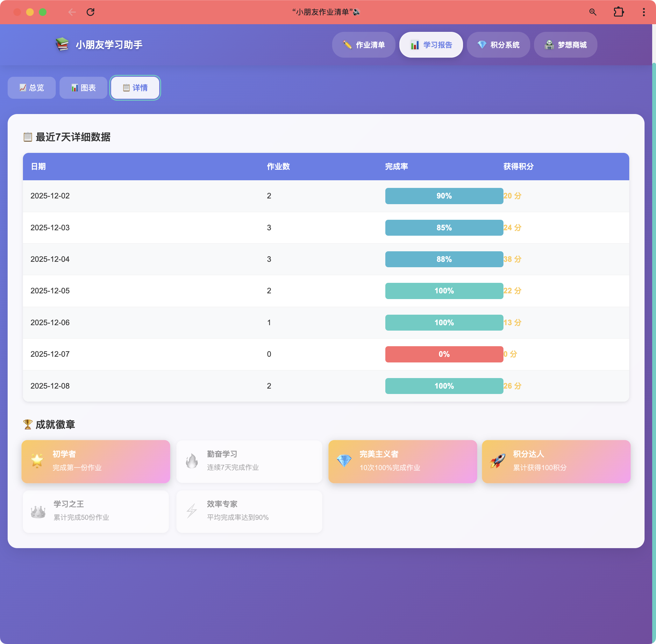Click the 效率专家 achievement card
656x644 pixels.
coord(249,512)
